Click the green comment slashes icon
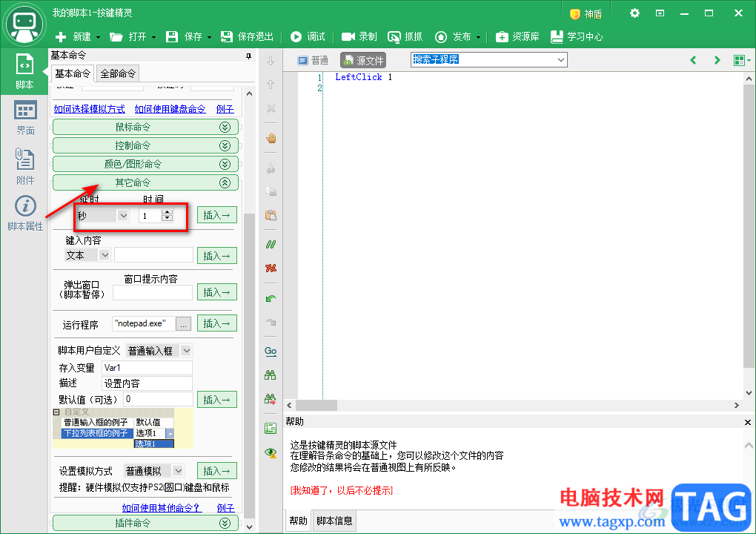This screenshot has width=756, height=534. click(x=271, y=244)
